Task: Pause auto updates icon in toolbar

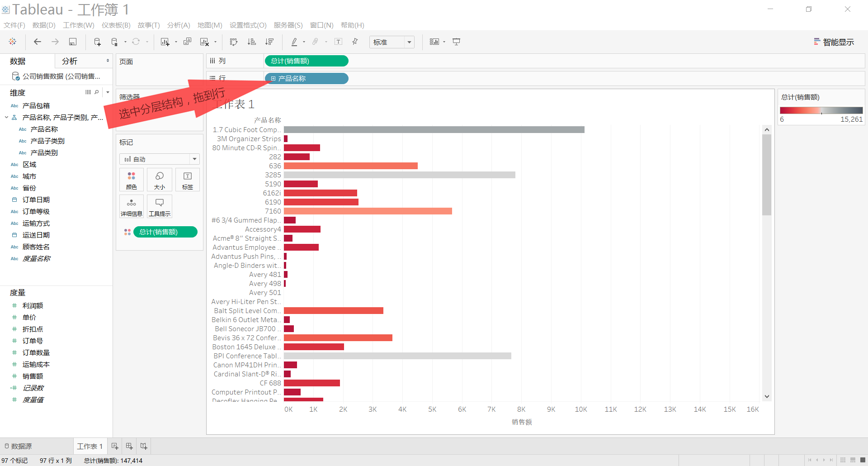Action: pyautogui.click(x=114, y=42)
